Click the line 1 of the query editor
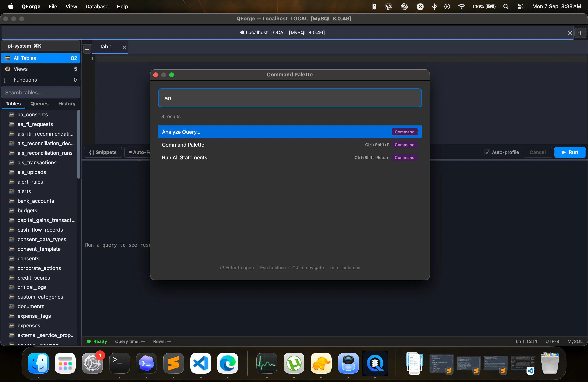This screenshot has width=588, height=382. (341, 59)
